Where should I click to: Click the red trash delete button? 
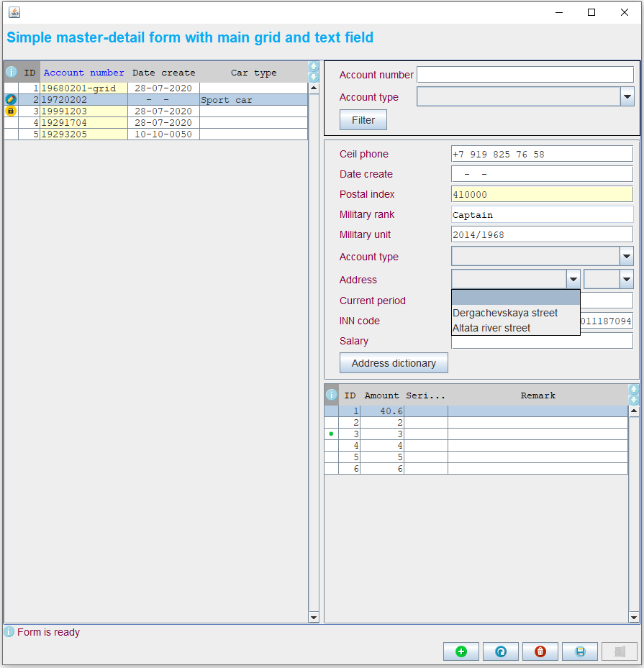tap(540, 651)
